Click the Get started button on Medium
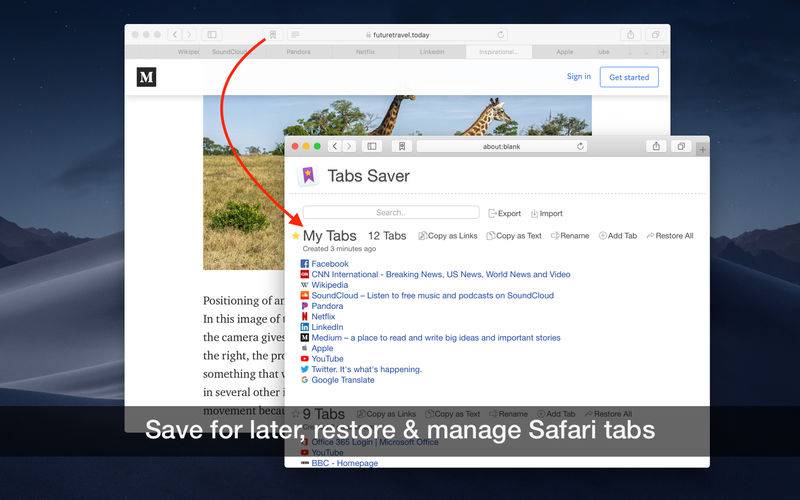Viewport: 800px width, 500px height. (x=629, y=77)
